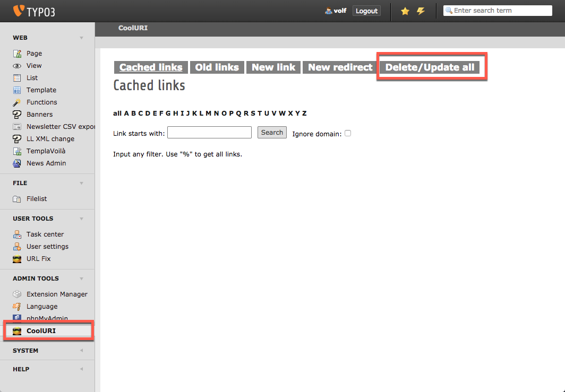The width and height of the screenshot is (565, 392).
Task: Click the phpMyAdmin module icon
Action: coord(17,318)
